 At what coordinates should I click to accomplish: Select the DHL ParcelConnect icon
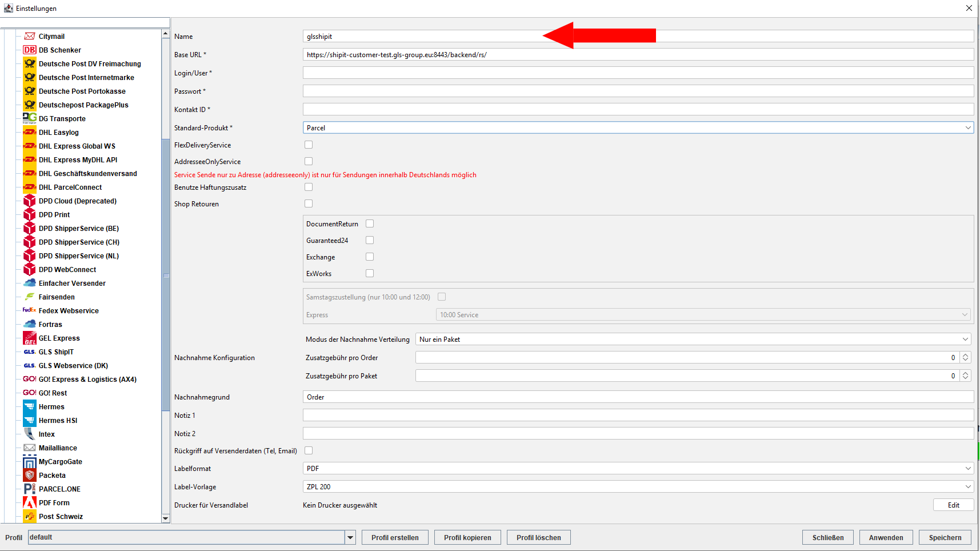pos(30,187)
